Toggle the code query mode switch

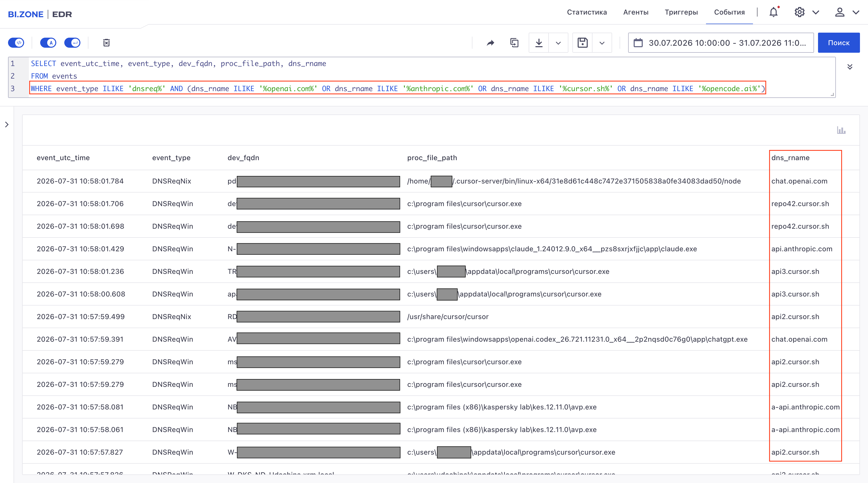coord(16,43)
